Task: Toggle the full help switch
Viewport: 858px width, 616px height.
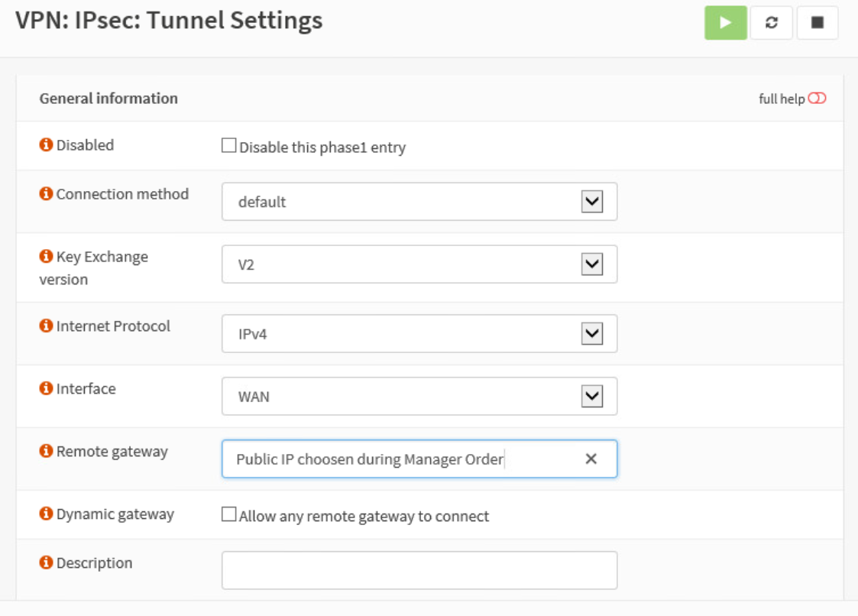Action: tap(817, 99)
